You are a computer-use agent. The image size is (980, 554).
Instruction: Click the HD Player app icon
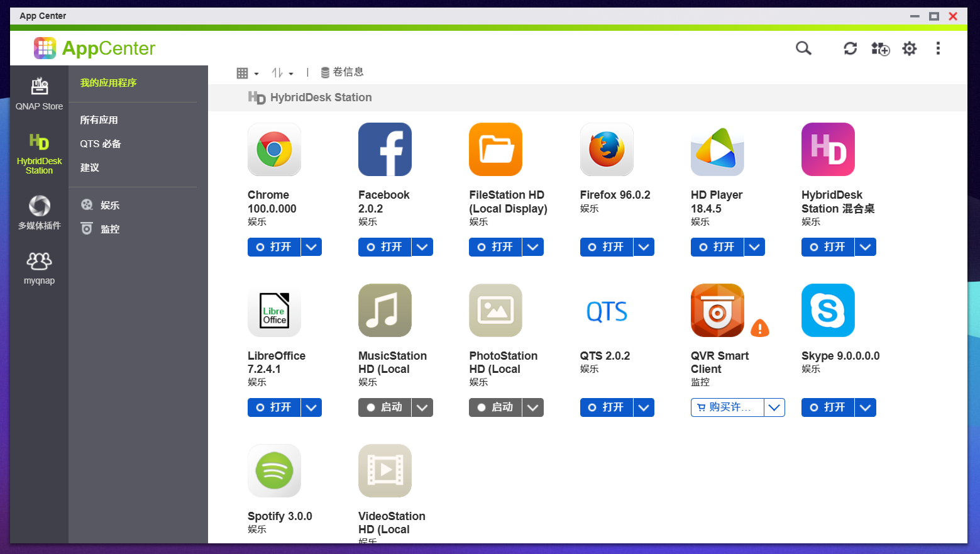(x=717, y=149)
